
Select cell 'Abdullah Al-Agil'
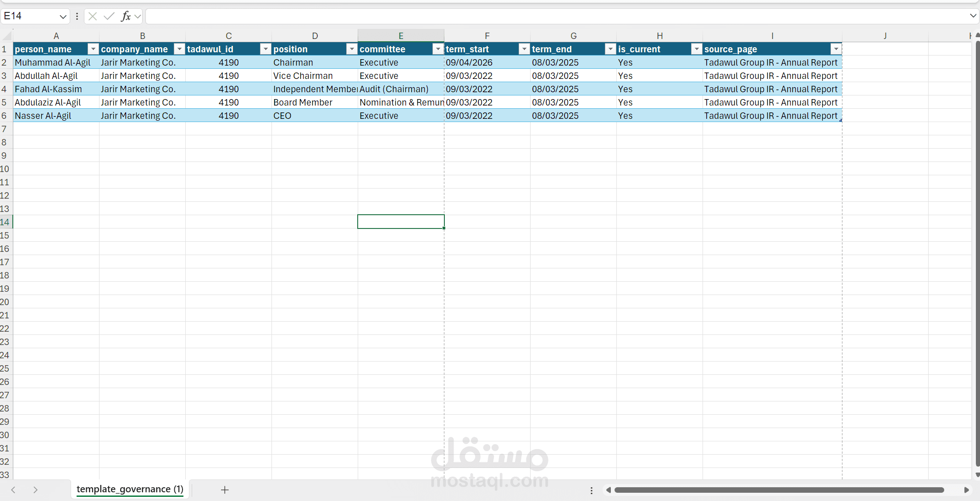[x=56, y=76]
